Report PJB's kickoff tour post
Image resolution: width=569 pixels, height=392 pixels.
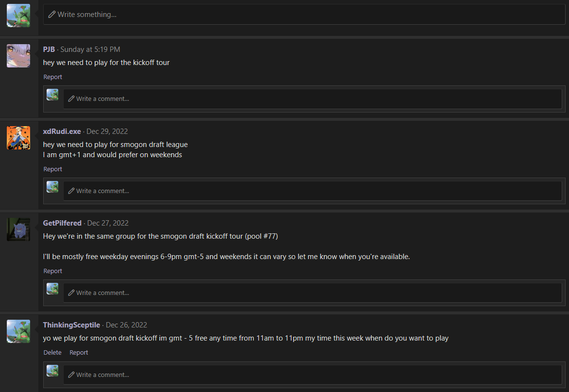(52, 77)
